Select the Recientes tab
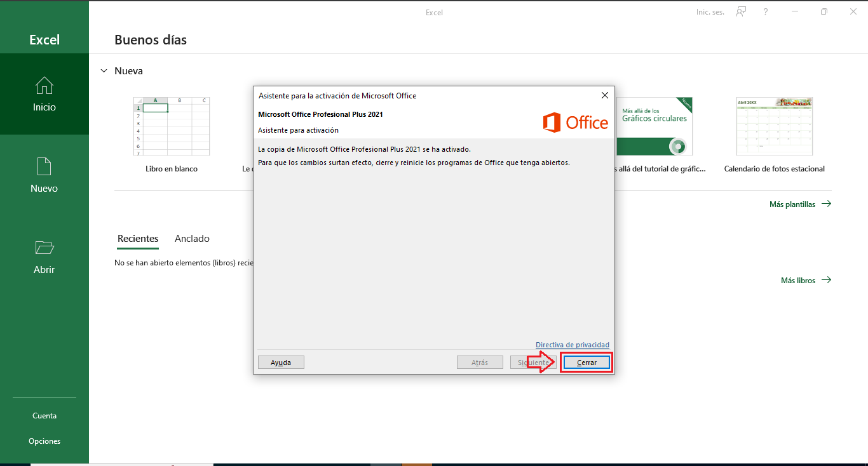This screenshot has width=868, height=466. (x=138, y=239)
